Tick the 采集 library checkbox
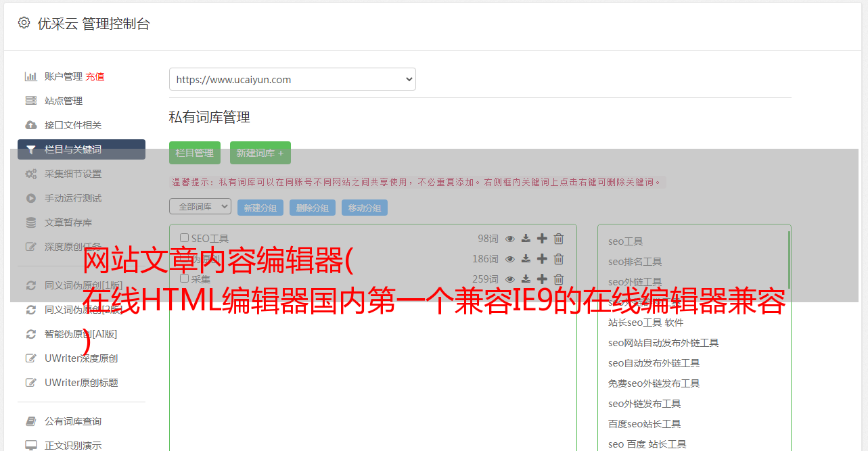The height and width of the screenshot is (451, 868). [184, 279]
